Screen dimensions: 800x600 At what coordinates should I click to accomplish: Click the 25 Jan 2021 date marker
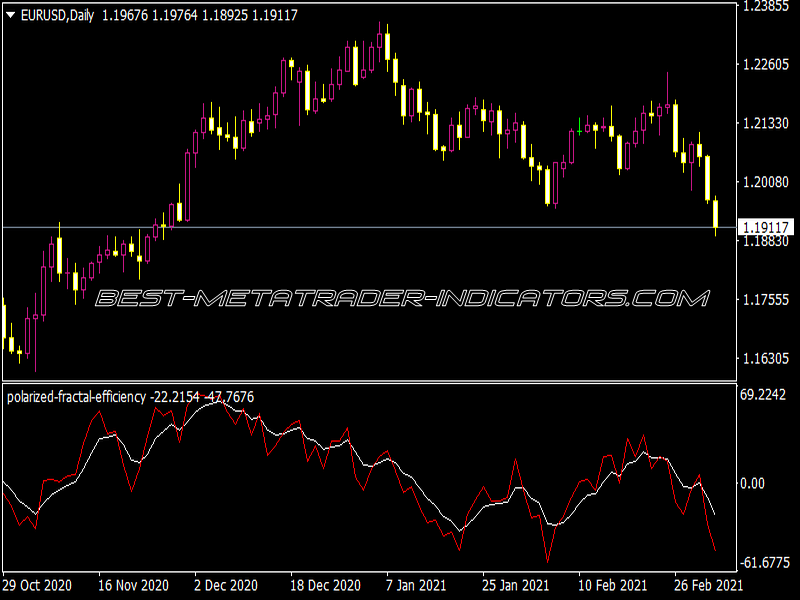[x=515, y=585]
